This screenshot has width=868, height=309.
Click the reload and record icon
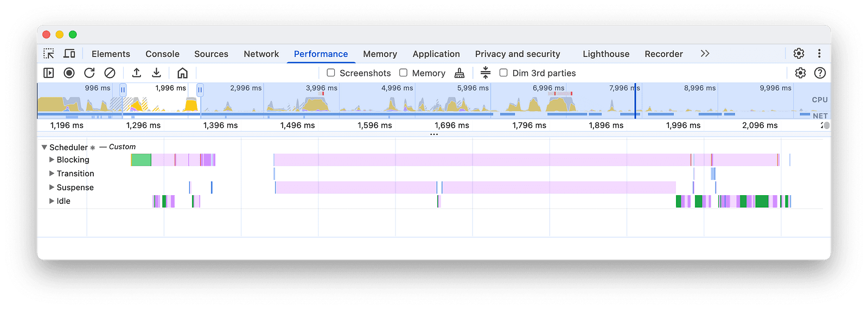[x=90, y=73]
